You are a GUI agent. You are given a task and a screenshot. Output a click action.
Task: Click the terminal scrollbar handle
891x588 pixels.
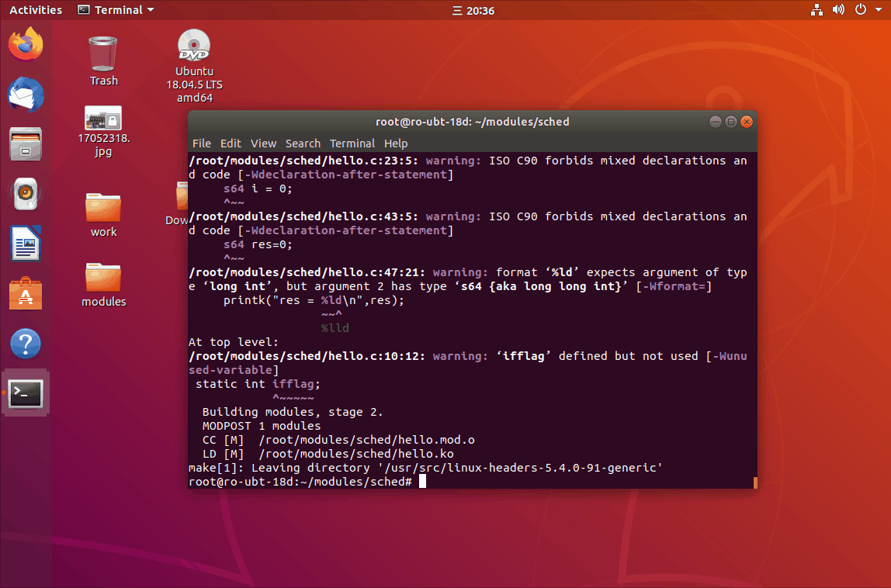tap(755, 483)
